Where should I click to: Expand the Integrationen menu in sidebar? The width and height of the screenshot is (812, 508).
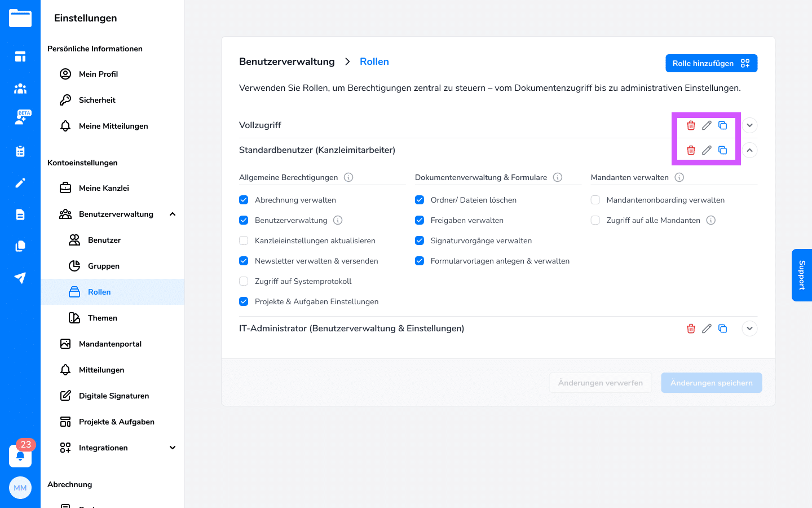[173, 448]
